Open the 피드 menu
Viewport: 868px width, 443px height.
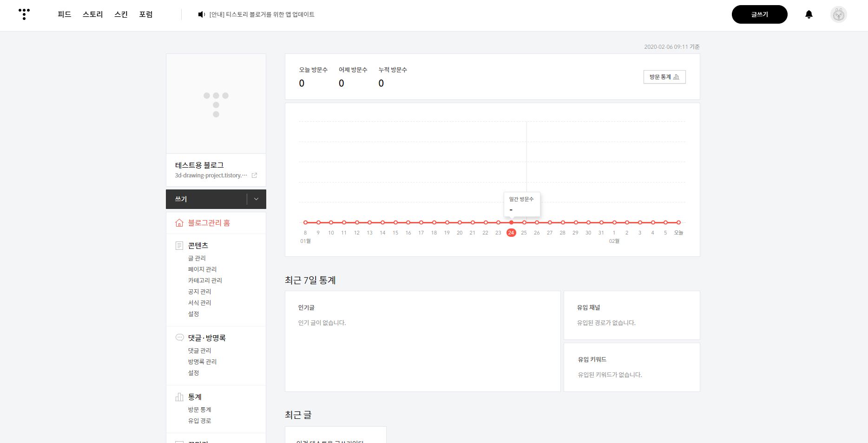click(65, 14)
